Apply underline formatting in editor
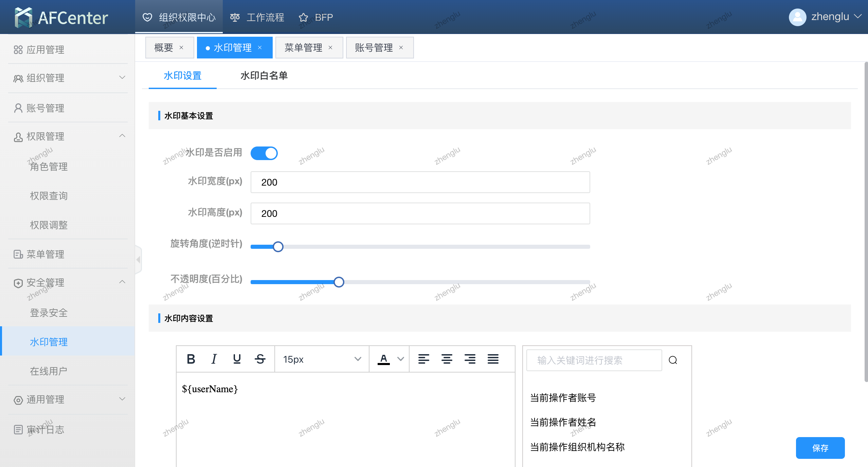The width and height of the screenshot is (868, 467). pyautogui.click(x=237, y=359)
